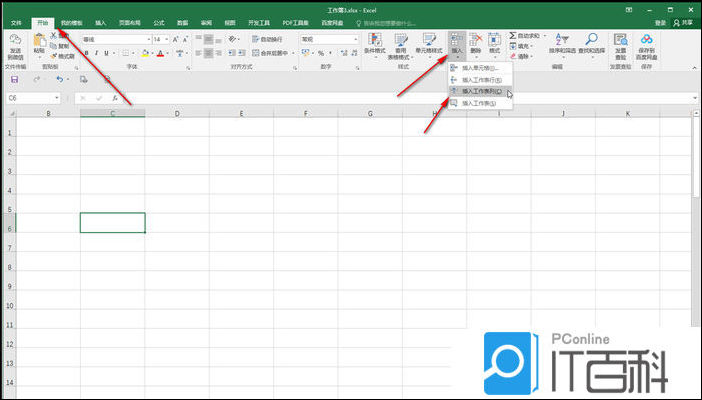Open the 清除 (Clear) eraser dropdown
This screenshot has width=702, height=400.
pyautogui.click(x=522, y=56)
